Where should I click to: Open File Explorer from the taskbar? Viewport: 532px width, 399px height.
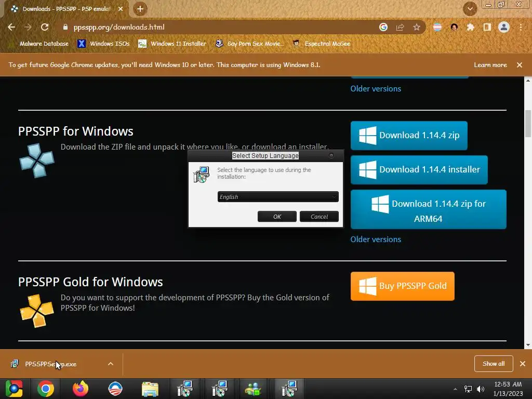pos(150,389)
